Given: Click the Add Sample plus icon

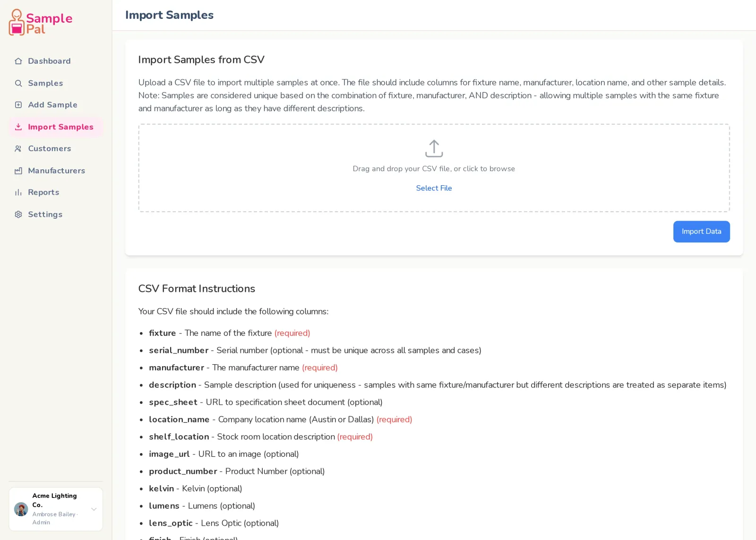Looking at the screenshot, I should coord(18,105).
